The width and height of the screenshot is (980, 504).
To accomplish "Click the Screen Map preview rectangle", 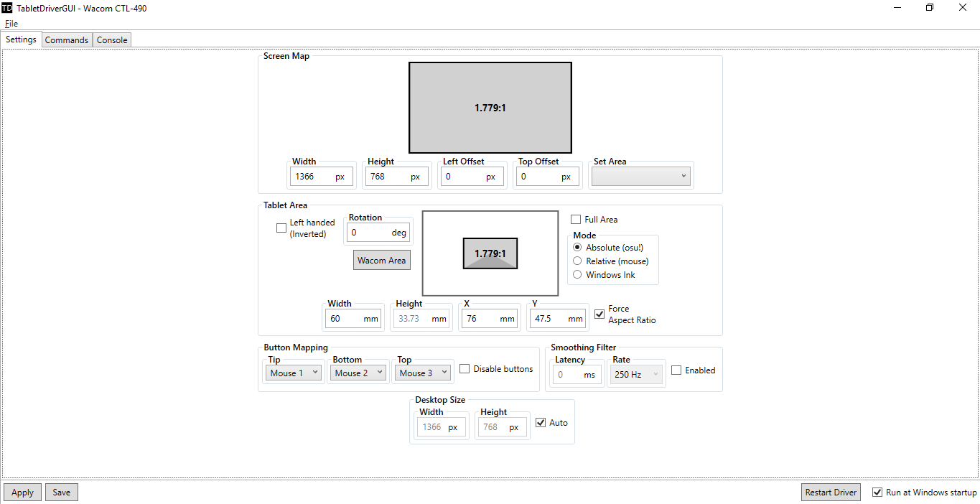I will (490, 108).
